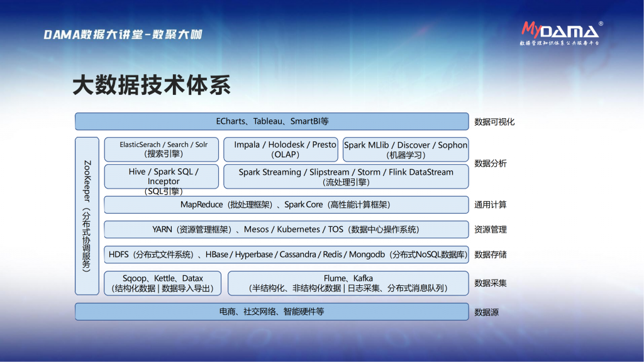644x362 pixels.
Task: Click the Sqoop、Kettle、Datax box
Action: pos(163,283)
